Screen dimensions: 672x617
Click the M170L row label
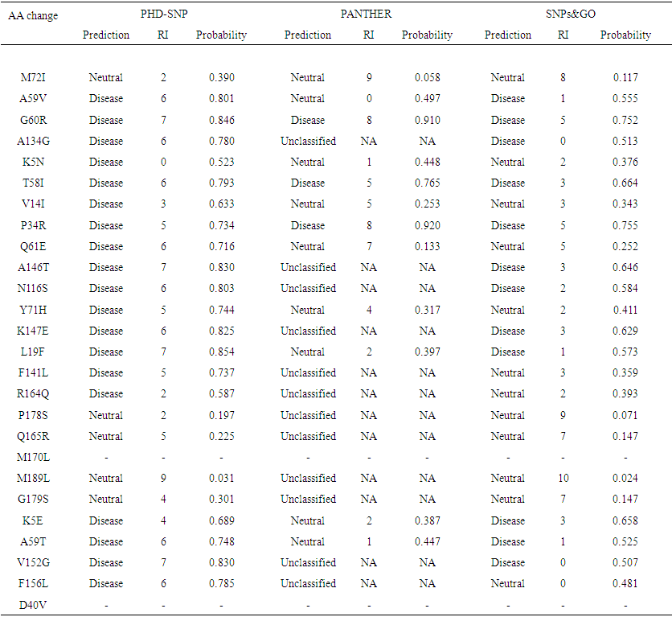coord(33,457)
